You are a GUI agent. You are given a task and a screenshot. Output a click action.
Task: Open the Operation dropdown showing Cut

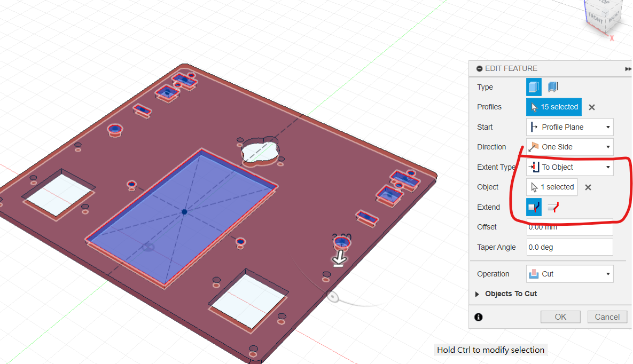[x=569, y=274]
